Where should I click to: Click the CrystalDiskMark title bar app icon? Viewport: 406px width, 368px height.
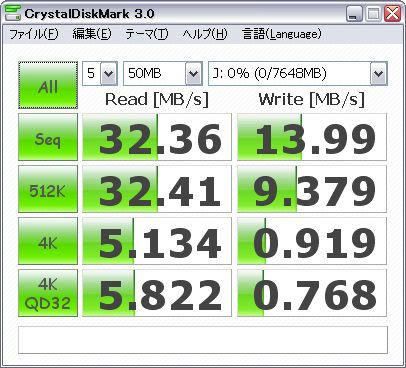point(13,13)
